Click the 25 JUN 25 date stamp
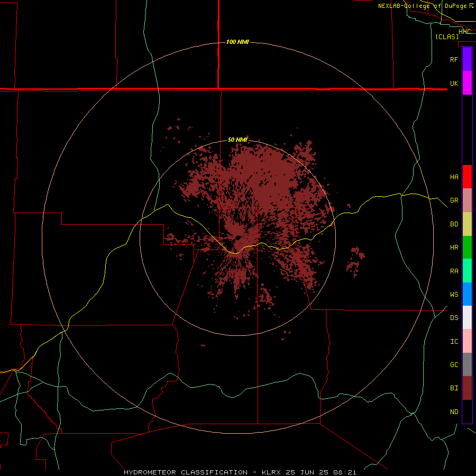The image size is (476, 476). 307,472
